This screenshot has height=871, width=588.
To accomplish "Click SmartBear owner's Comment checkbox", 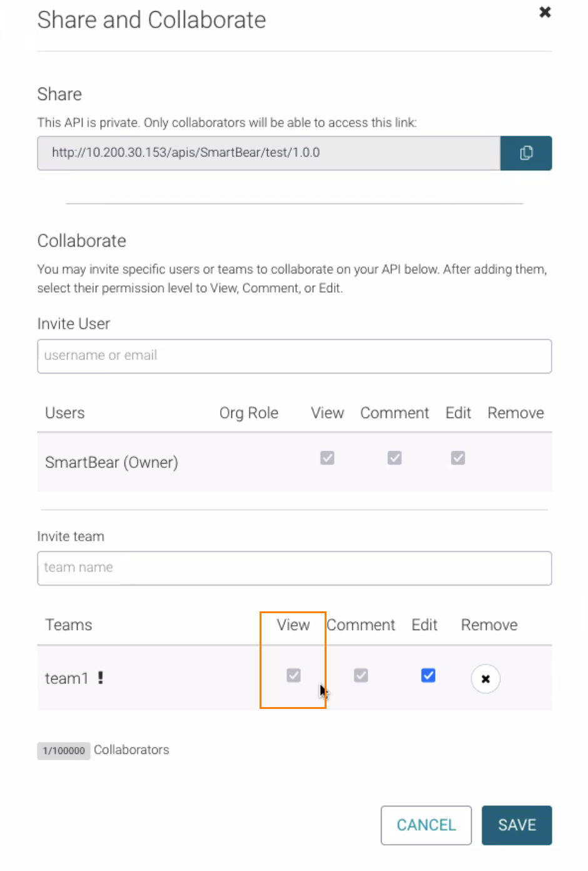I will [x=394, y=458].
